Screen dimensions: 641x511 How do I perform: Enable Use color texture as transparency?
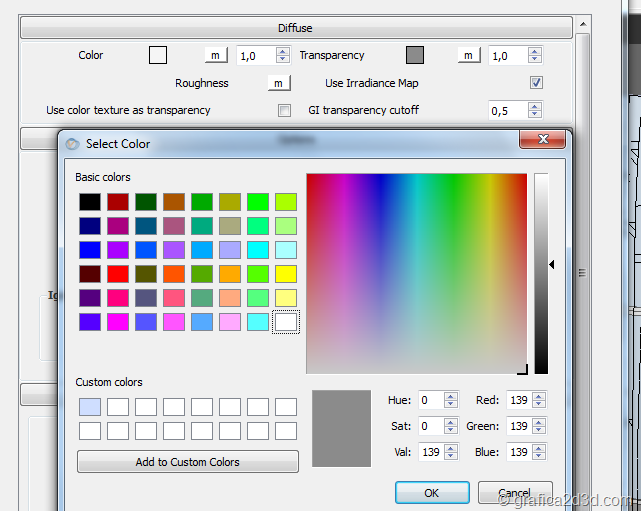pyautogui.click(x=284, y=110)
